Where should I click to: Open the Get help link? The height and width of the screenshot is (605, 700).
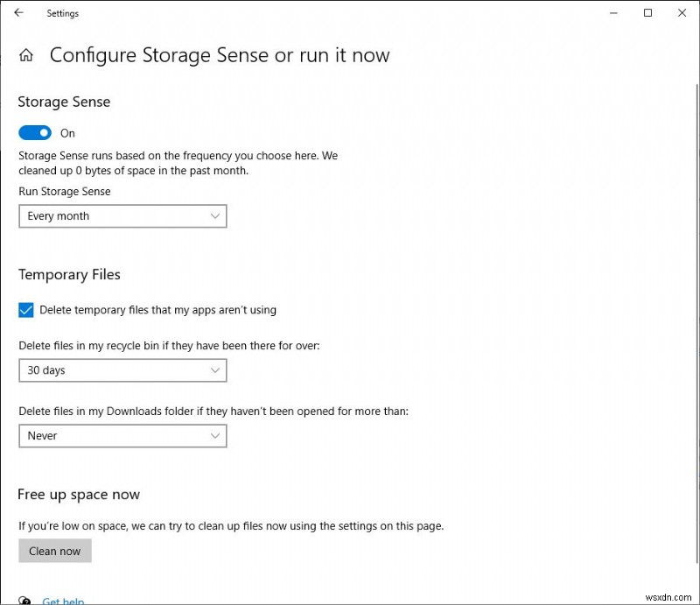(61, 601)
